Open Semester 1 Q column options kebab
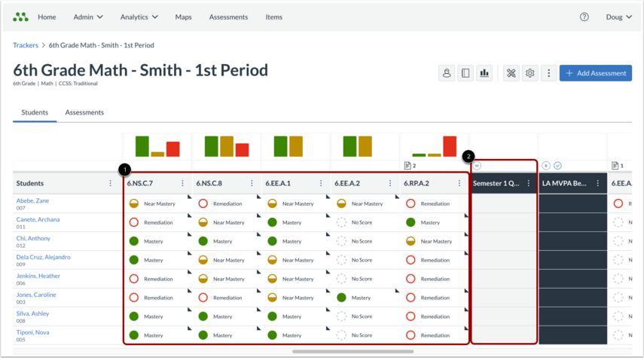Screen dimensions: 644x358 pos(529,183)
